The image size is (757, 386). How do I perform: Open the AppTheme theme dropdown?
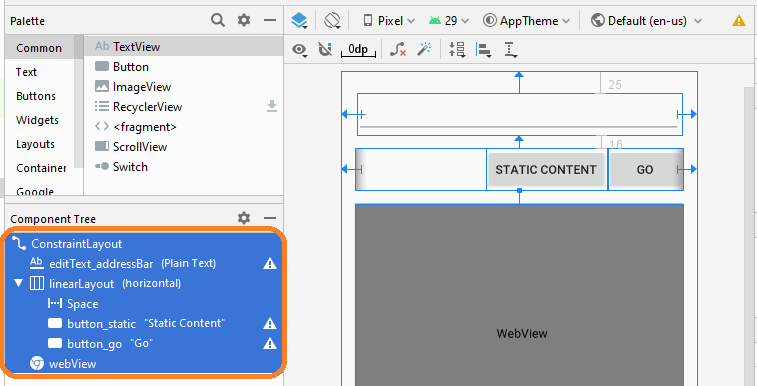click(x=527, y=21)
